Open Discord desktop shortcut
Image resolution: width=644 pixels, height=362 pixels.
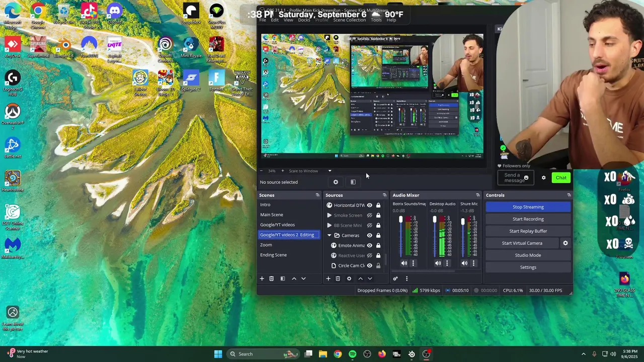(115, 14)
